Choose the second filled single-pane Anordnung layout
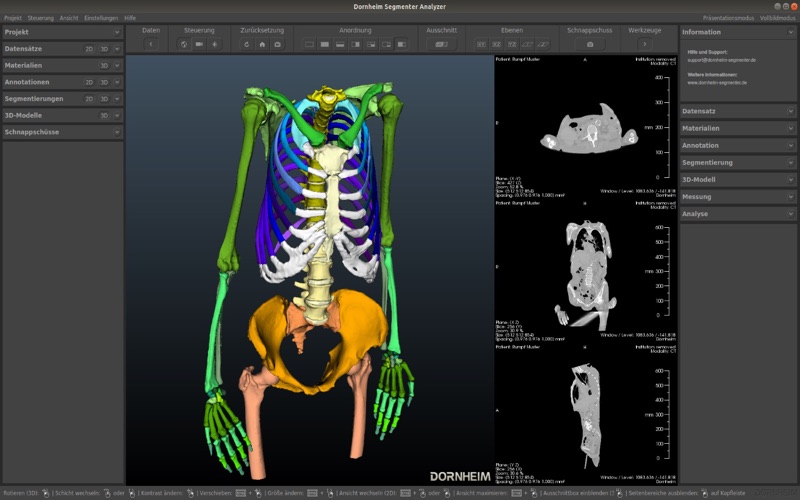 click(324, 44)
